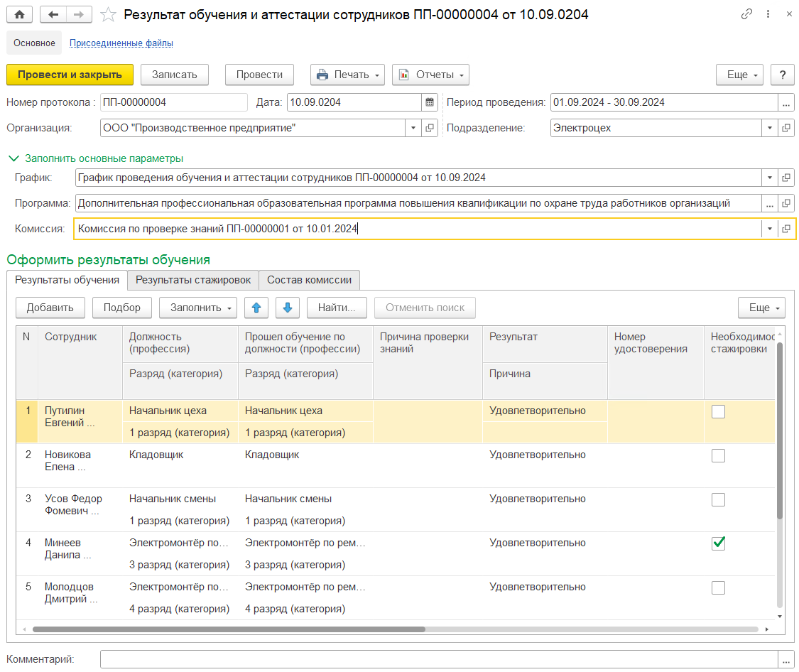Click the Home icon button
This screenshot has width=799, height=672.
click(19, 14)
